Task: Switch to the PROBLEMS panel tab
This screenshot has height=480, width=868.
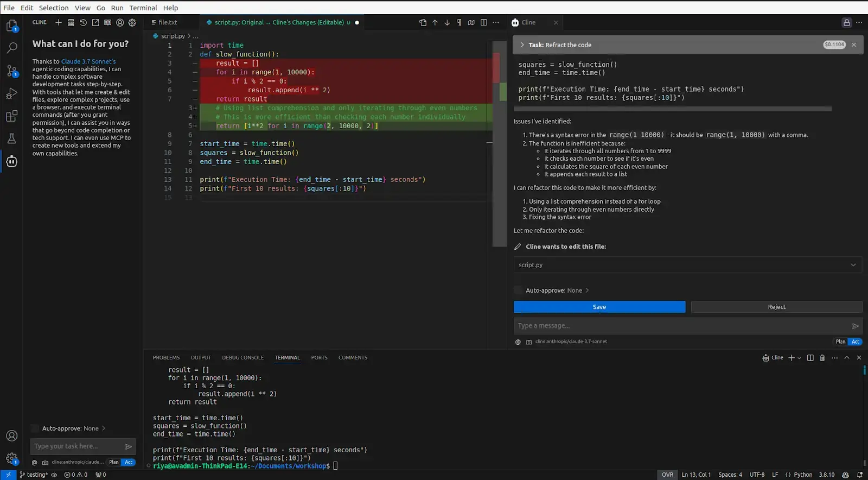Action: point(166,358)
